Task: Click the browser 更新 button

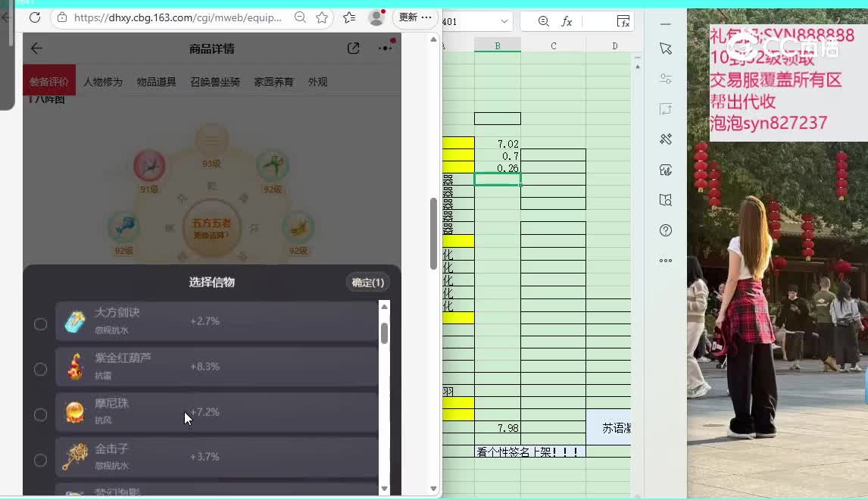Action: (414, 17)
